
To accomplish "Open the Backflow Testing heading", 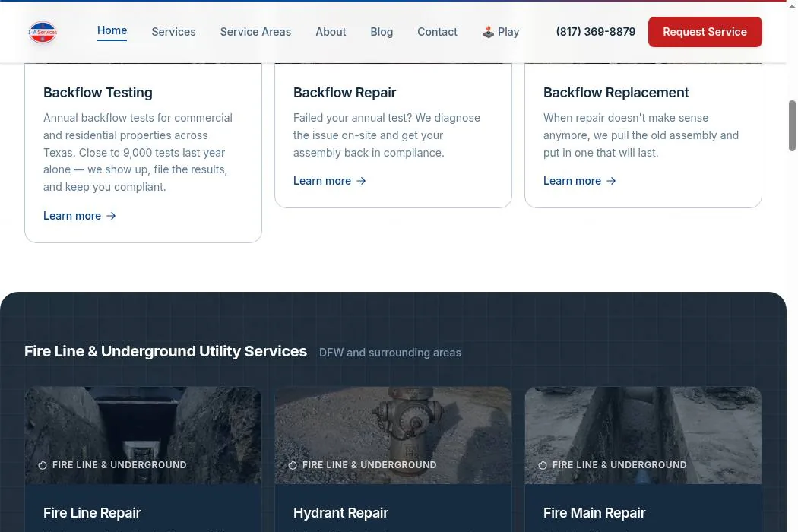I will 98,93.
